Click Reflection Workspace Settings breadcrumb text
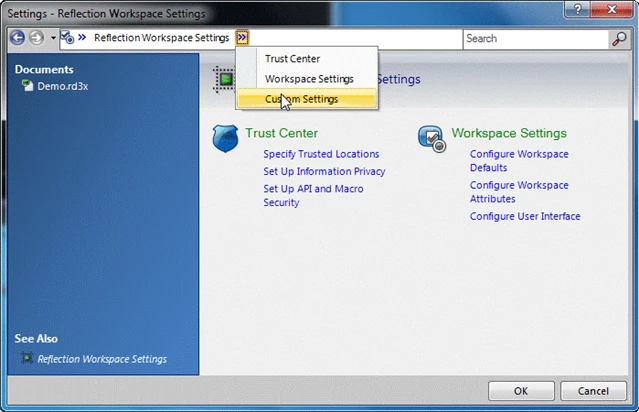 click(x=161, y=38)
